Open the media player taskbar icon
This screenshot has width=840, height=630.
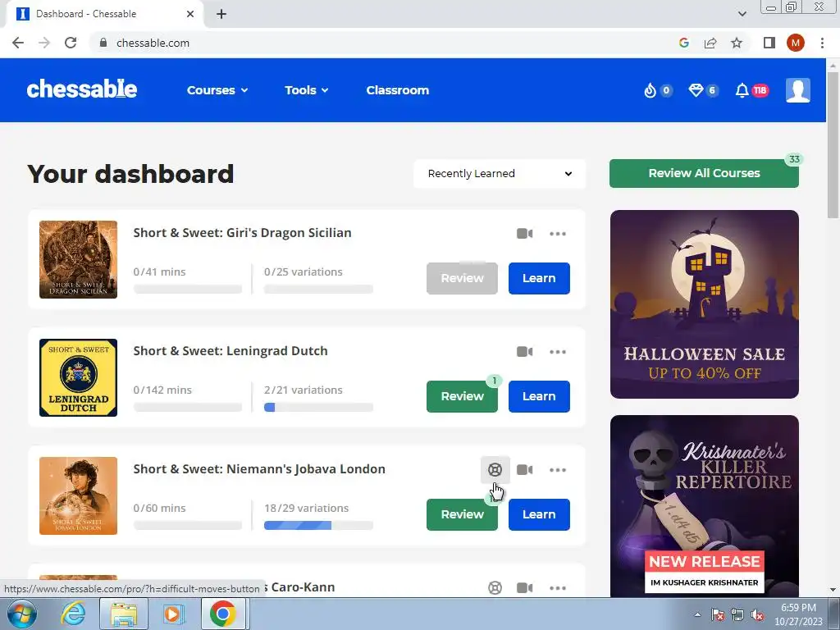click(x=173, y=614)
